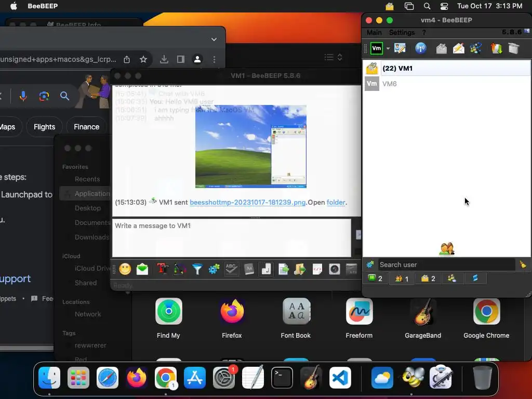The width and height of the screenshot is (532, 399).
Task: Click the green envelope icon in chat toolbar
Action: pos(142,270)
